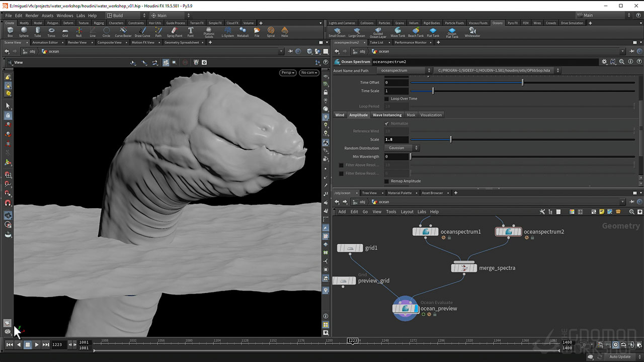Create a Large Ocean from shelf

(x=357, y=32)
